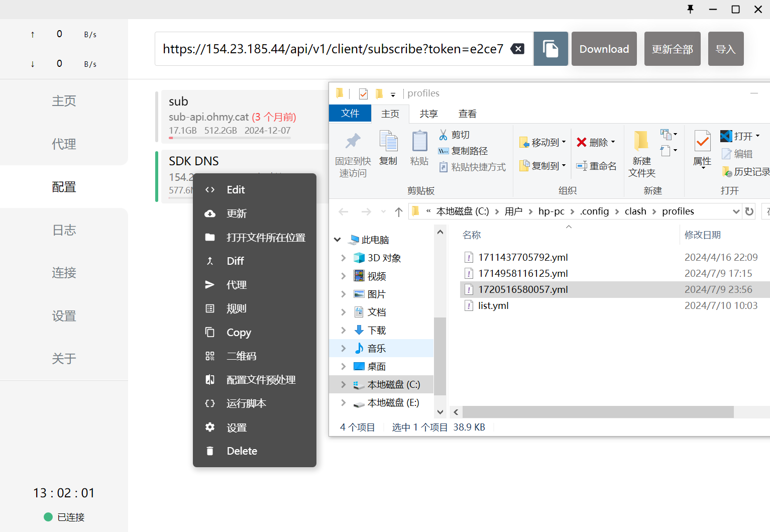Viewport: 770px width, 532px height.
Task: Collapse the 此电脑 tree node
Action: 338,240
